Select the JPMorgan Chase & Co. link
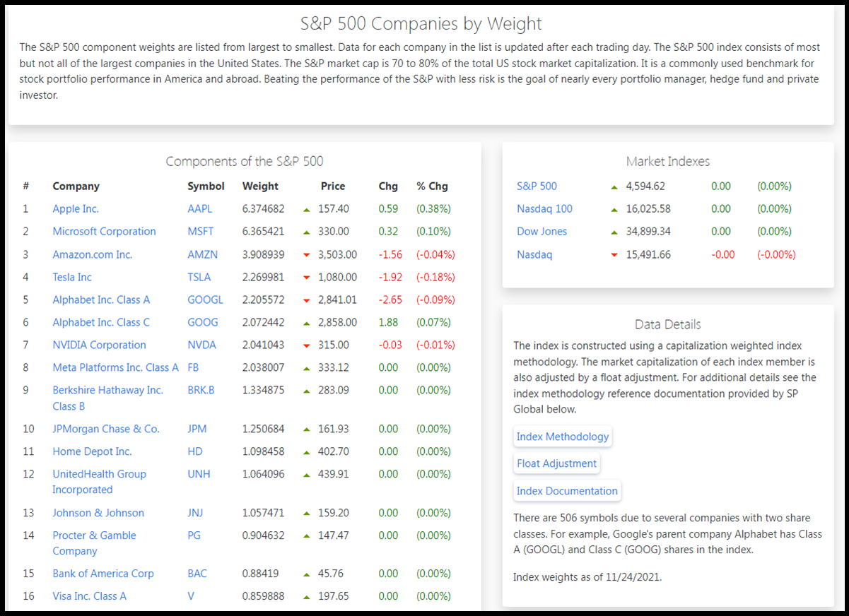849x616 pixels. [x=106, y=429]
